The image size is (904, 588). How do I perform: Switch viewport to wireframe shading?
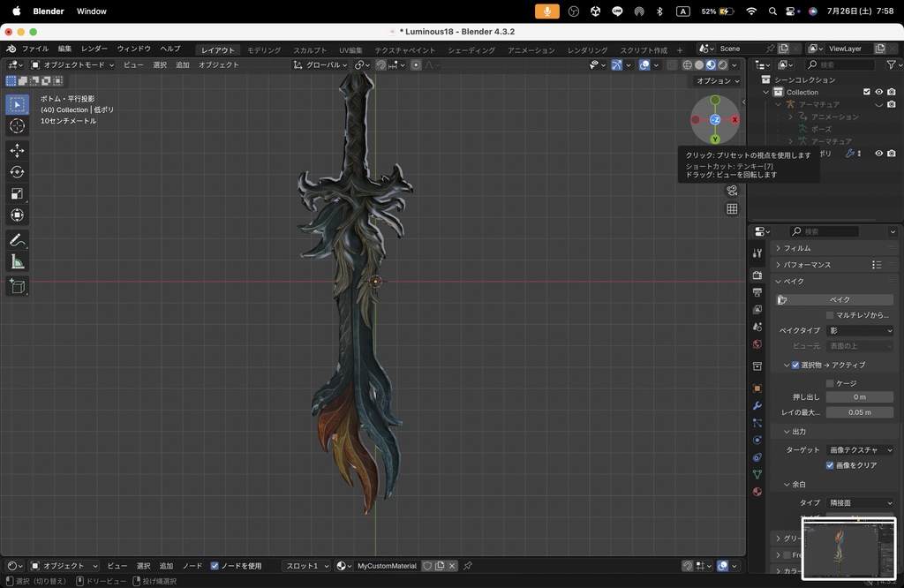(x=688, y=65)
